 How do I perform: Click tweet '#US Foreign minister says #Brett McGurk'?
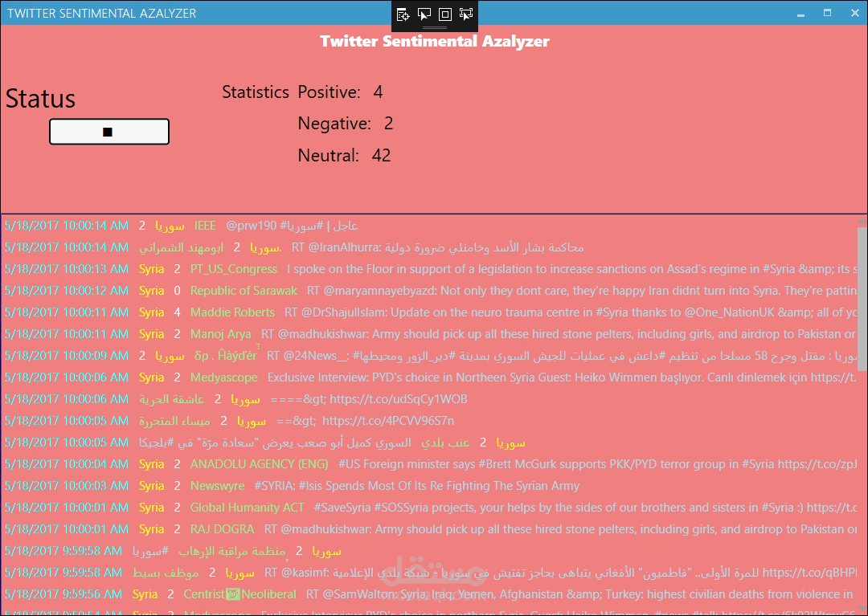tap(597, 464)
